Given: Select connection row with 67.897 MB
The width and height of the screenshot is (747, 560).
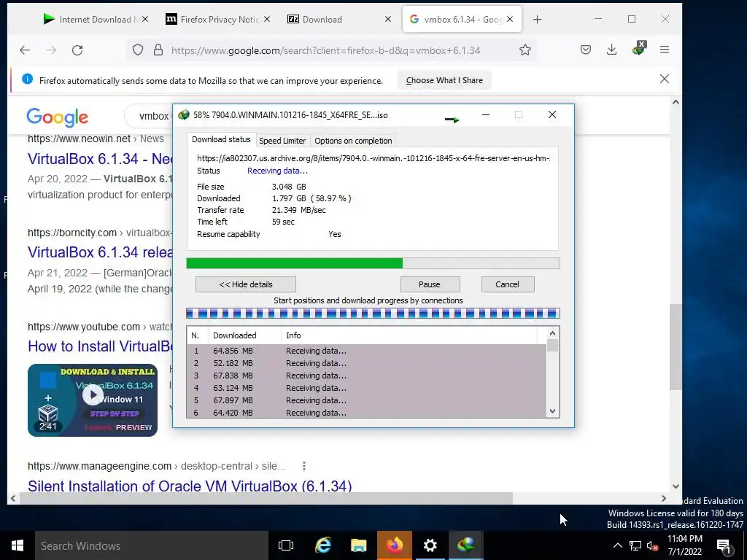Looking at the screenshot, I should (367, 400).
